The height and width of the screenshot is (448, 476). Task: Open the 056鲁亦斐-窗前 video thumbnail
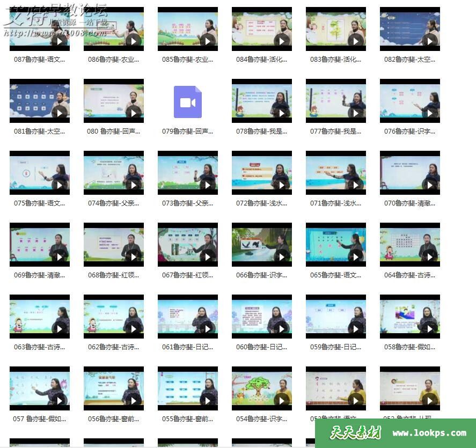pyautogui.click(x=113, y=388)
